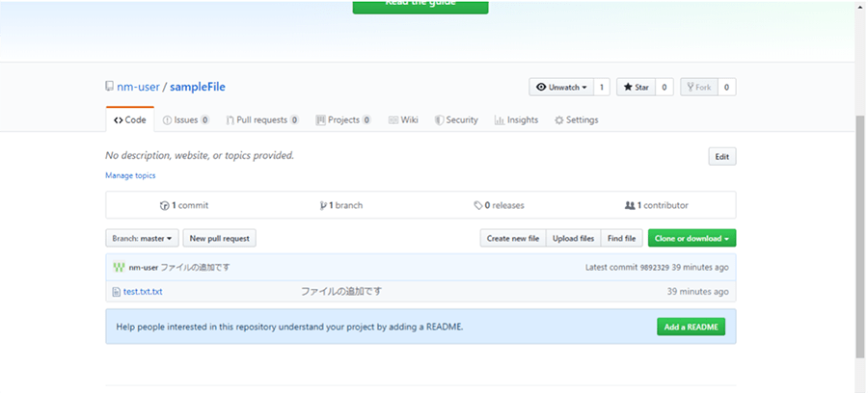This screenshot has width=868, height=393.
Task: Click the code brackets icon on Code tab
Action: 118,120
